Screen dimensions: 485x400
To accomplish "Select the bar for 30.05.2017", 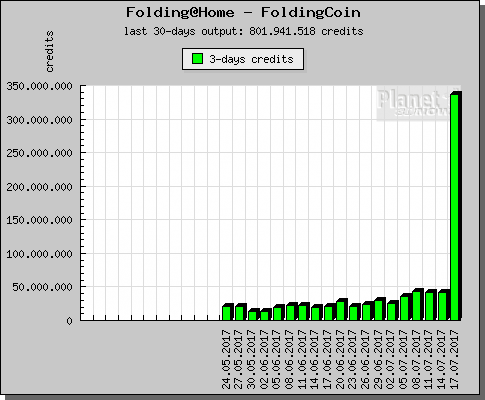I will (253, 315).
